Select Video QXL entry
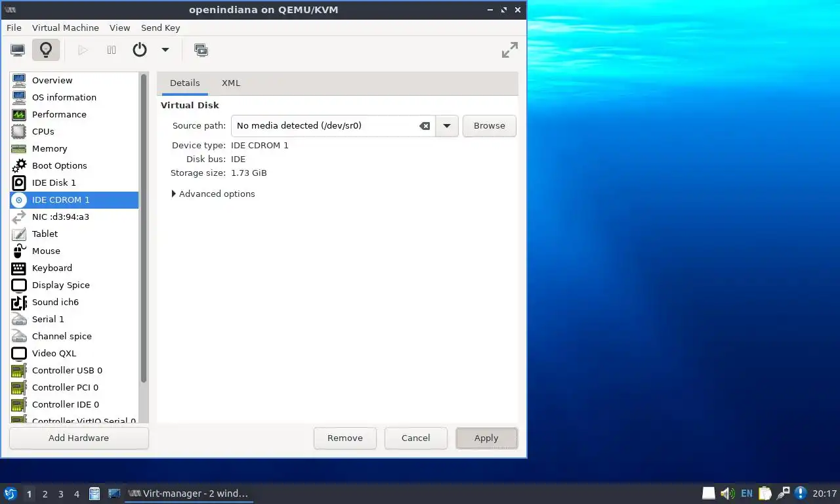 (74, 353)
